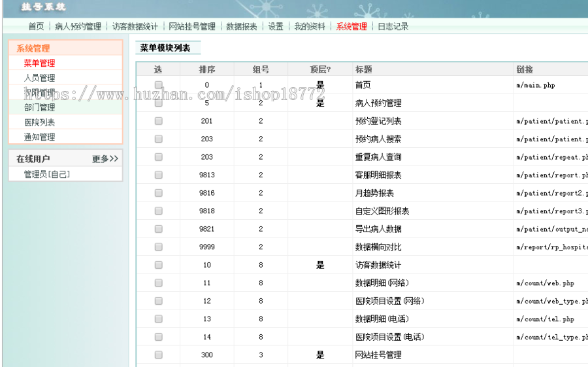The image size is (588, 367).
Task: Click the 排序 column header
Action: [x=207, y=69]
